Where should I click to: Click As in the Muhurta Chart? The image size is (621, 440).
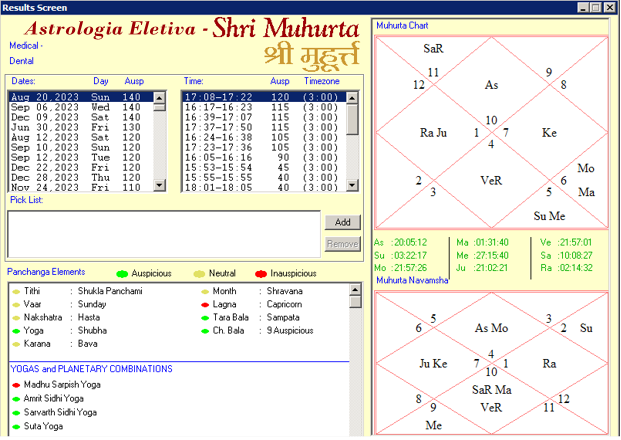tap(491, 85)
